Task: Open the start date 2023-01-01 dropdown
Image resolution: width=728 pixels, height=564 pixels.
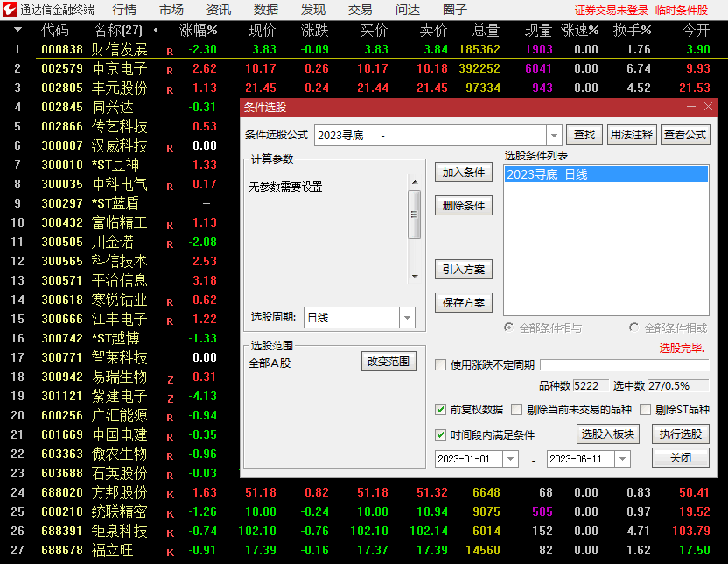Action: tap(510, 459)
